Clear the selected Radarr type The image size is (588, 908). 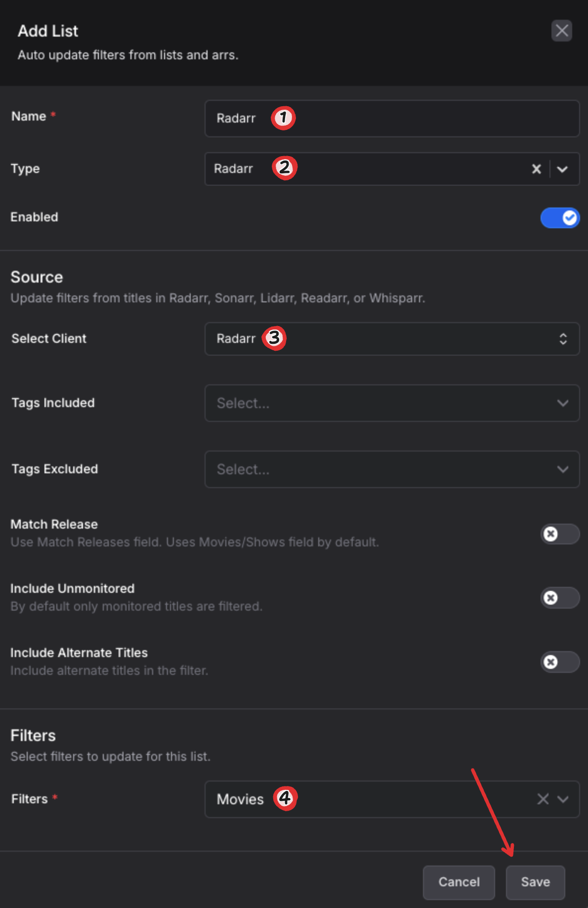click(x=536, y=169)
